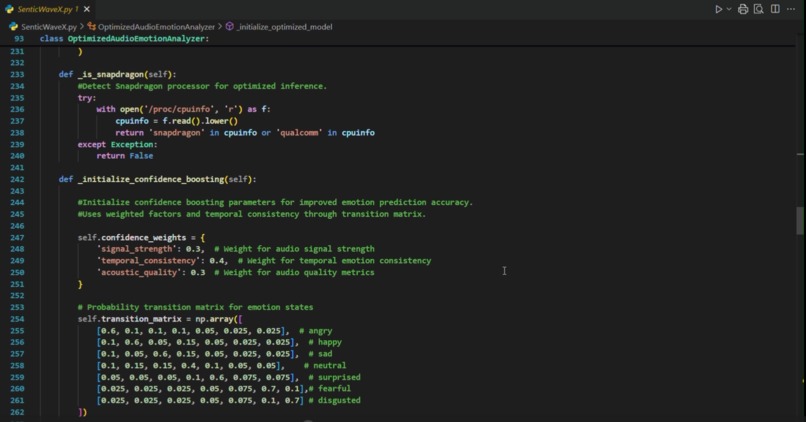This screenshot has height=422, width=806.
Task: Click the 'signal_strength' dictionary key
Action: [137, 249]
